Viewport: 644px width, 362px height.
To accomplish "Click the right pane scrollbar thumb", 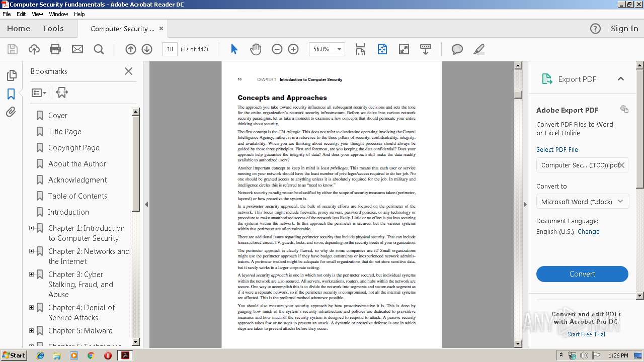I will pyautogui.click(x=640, y=128).
